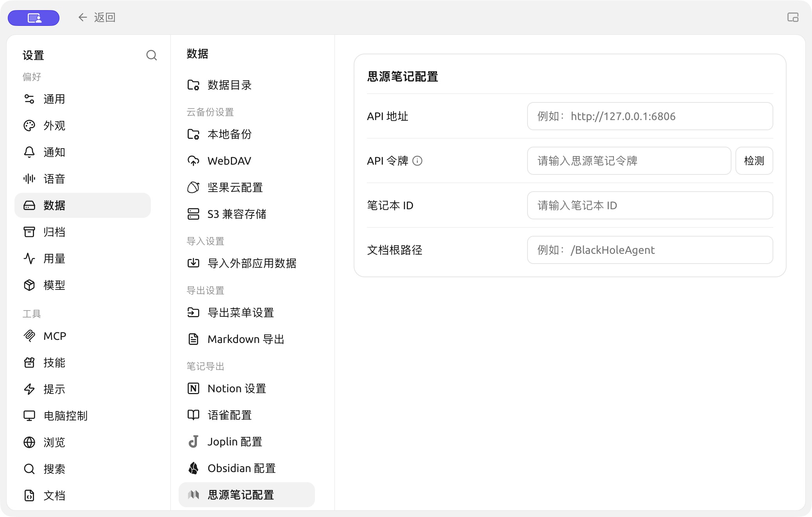Click the 浏览 globe icon
The width and height of the screenshot is (812, 517).
(29, 442)
